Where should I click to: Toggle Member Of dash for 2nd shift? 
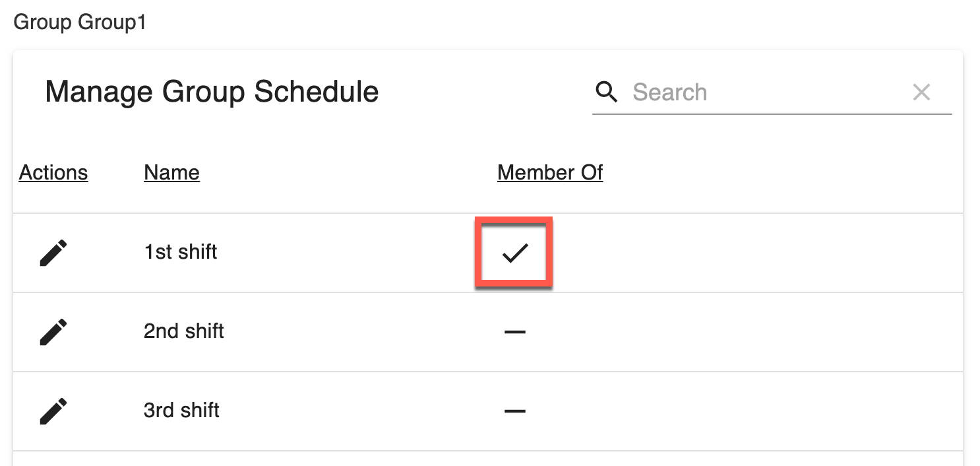pyautogui.click(x=514, y=332)
